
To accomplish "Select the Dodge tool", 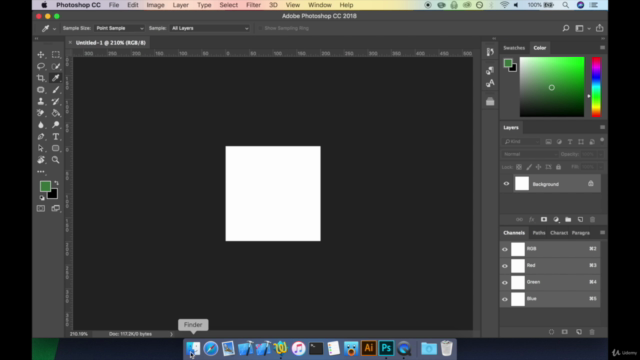I will point(56,125).
